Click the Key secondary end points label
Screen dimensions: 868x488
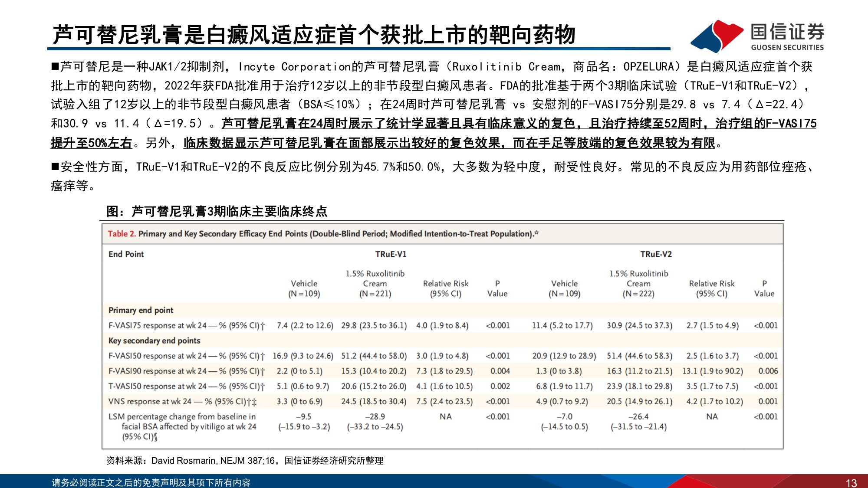point(154,341)
